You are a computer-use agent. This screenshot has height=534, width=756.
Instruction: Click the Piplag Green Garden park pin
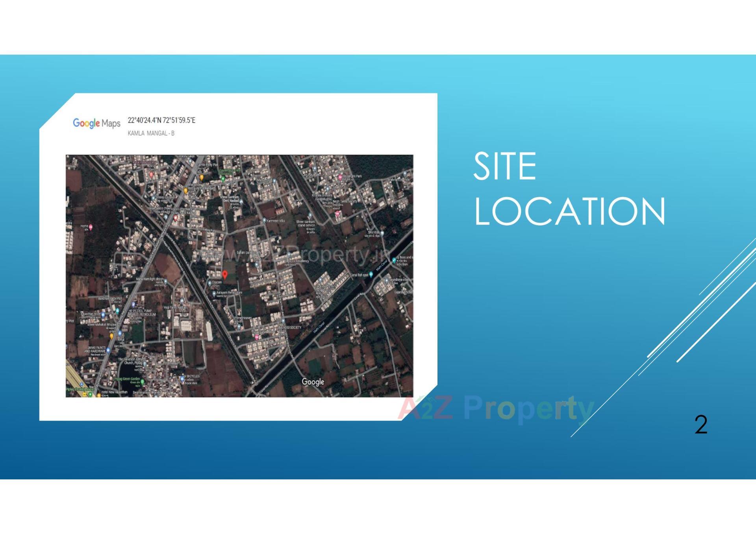click(x=143, y=381)
